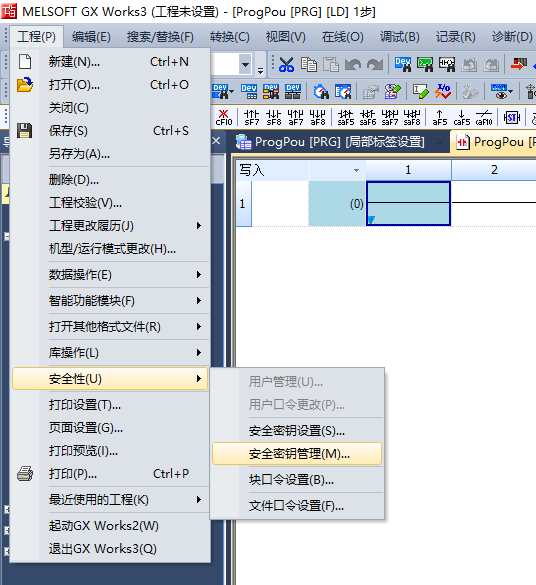Close the navigation panel with X
The image size is (536, 585).
point(216,141)
